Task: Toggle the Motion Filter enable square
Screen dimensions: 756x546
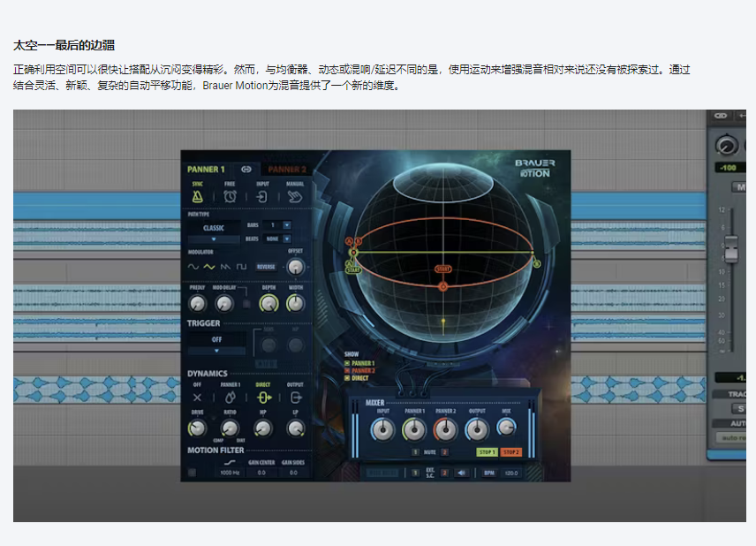Action: tap(192, 472)
